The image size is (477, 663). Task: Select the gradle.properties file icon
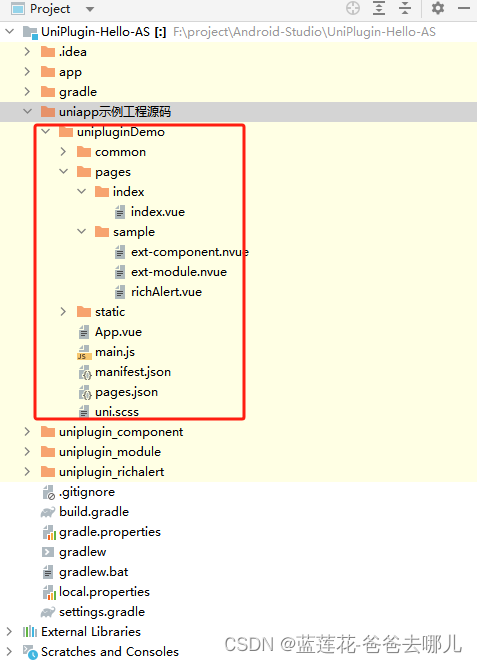click(x=49, y=532)
